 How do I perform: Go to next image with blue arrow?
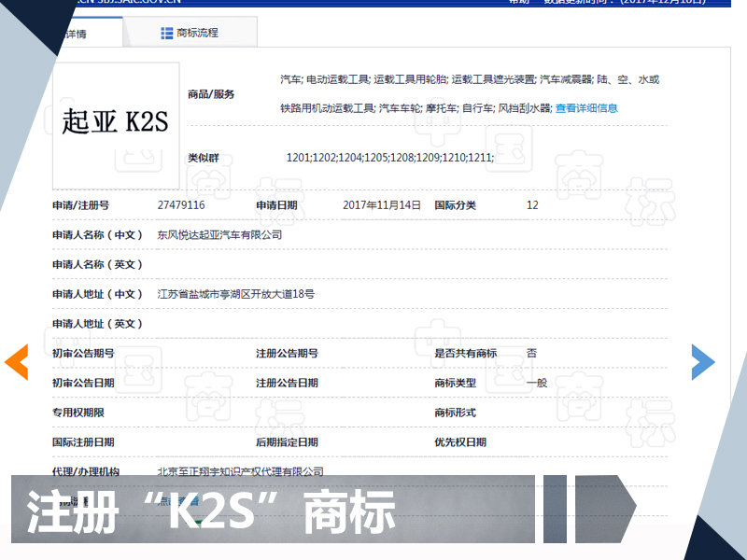(703, 362)
